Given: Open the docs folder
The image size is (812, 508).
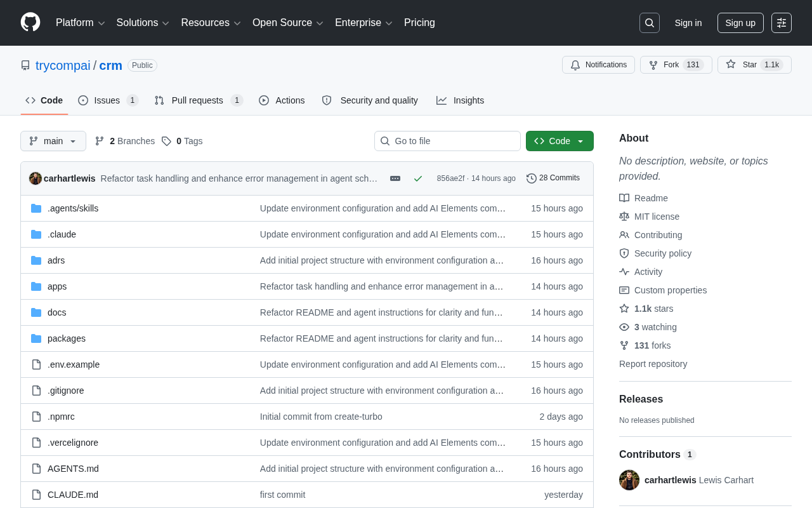Looking at the screenshot, I should pos(57,312).
